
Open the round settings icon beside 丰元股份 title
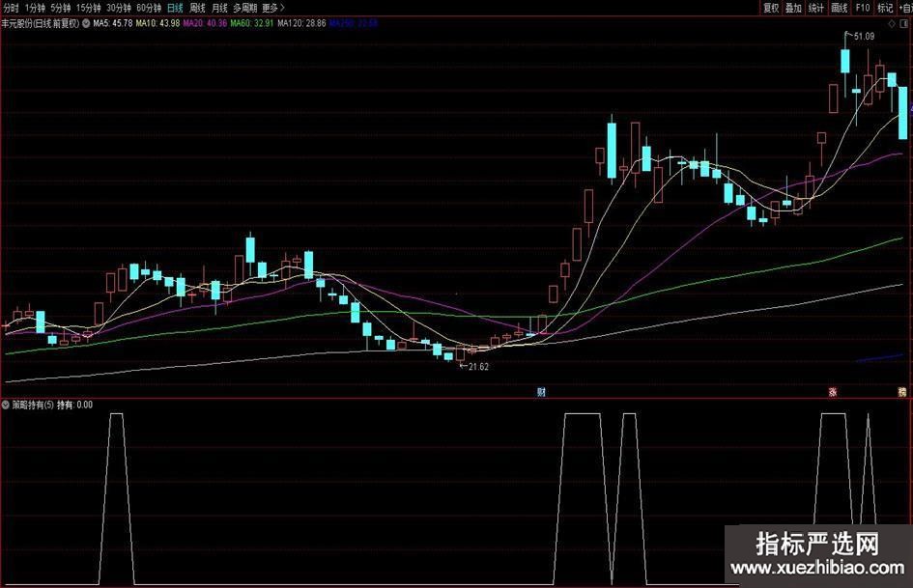[86, 24]
